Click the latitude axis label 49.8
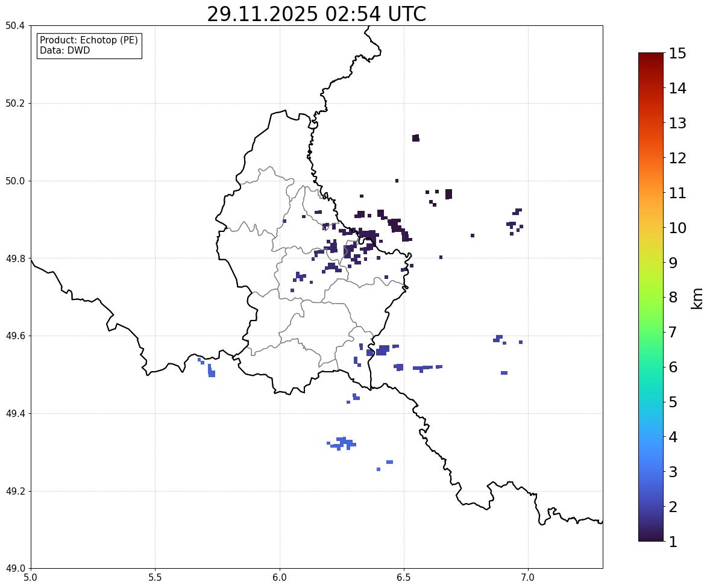 (x=15, y=258)
